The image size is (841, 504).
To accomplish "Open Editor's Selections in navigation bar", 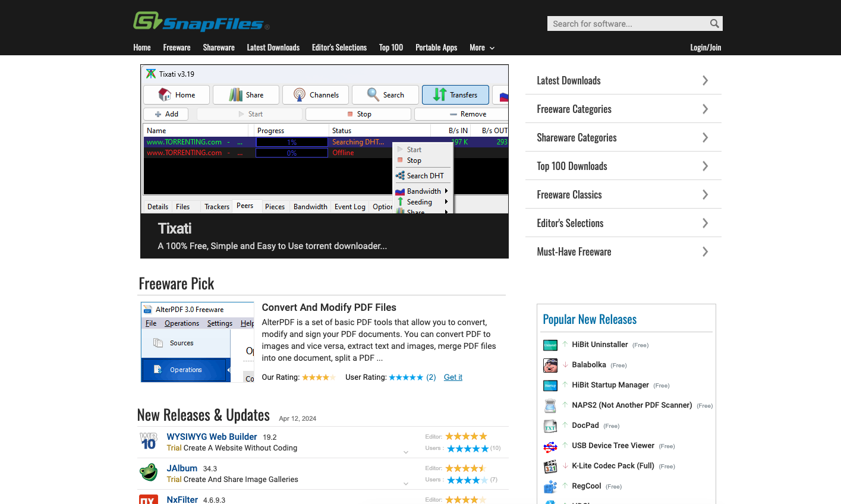I will click(x=339, y=48).
